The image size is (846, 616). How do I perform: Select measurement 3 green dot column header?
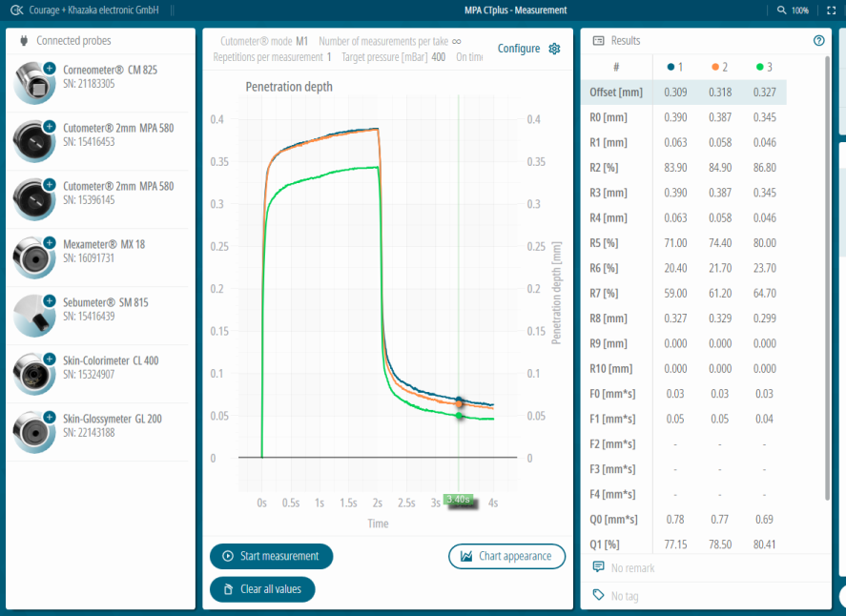tap(765, 67)
